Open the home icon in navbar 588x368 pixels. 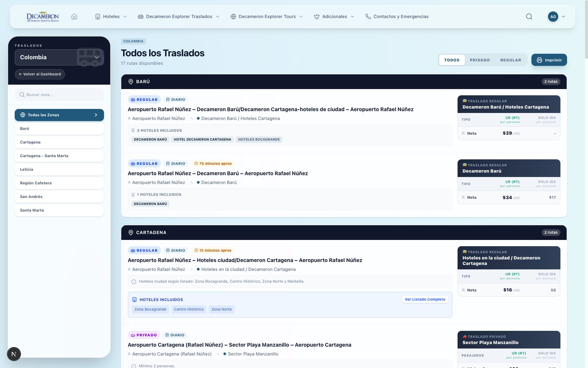(74, 17)
